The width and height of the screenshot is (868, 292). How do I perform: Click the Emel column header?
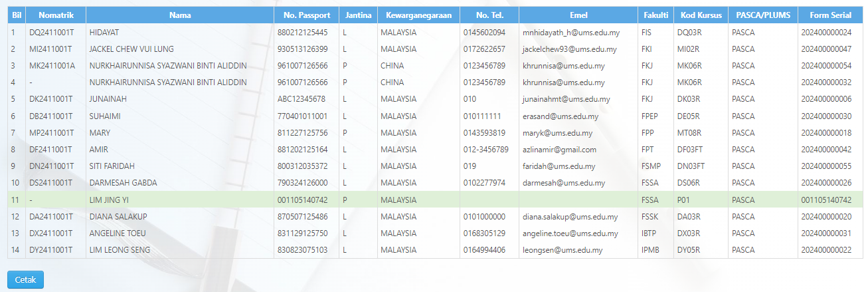pyautogui.click(x=578, y=15)
